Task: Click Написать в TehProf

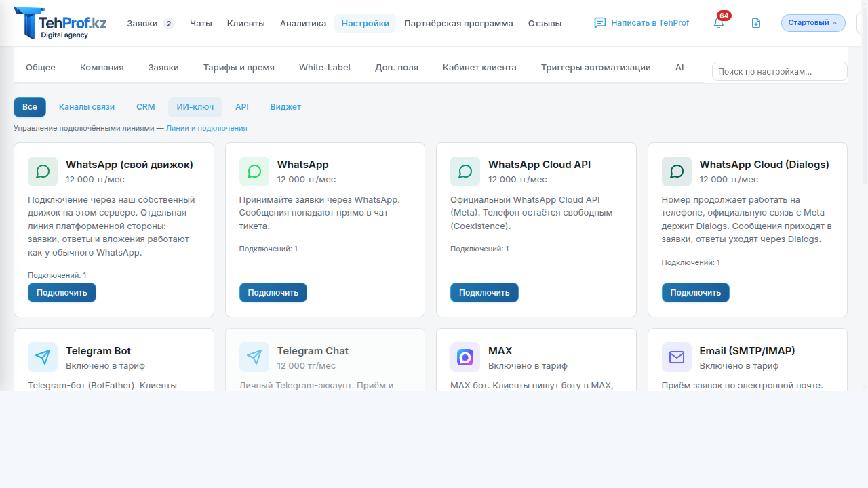Action: [650, 23]
